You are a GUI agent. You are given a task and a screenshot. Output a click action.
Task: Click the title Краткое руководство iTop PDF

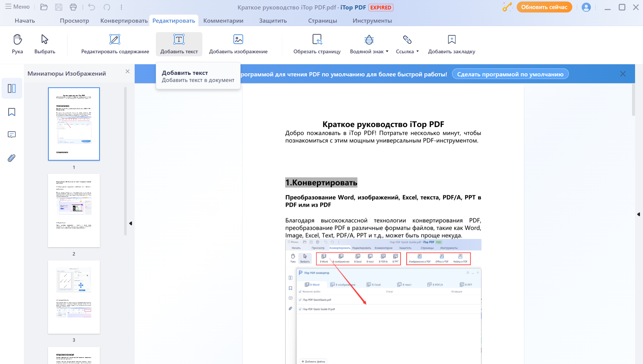click(x=383, y=124)
